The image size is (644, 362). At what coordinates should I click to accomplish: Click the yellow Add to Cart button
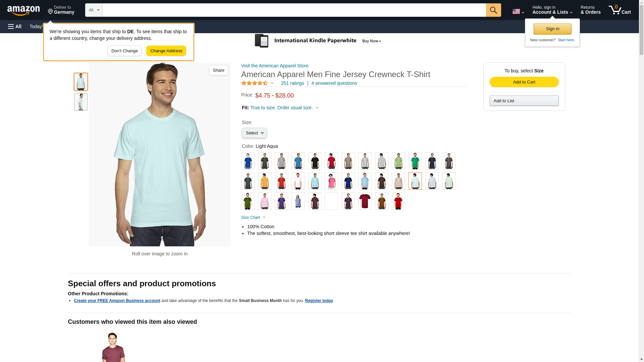[x=524, y=82]
